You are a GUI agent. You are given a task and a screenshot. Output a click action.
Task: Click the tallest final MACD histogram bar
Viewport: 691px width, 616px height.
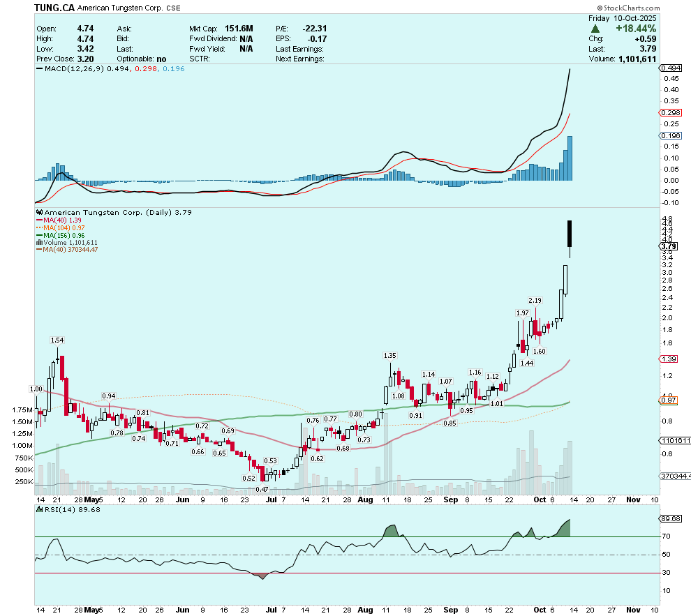coord(570,158)
